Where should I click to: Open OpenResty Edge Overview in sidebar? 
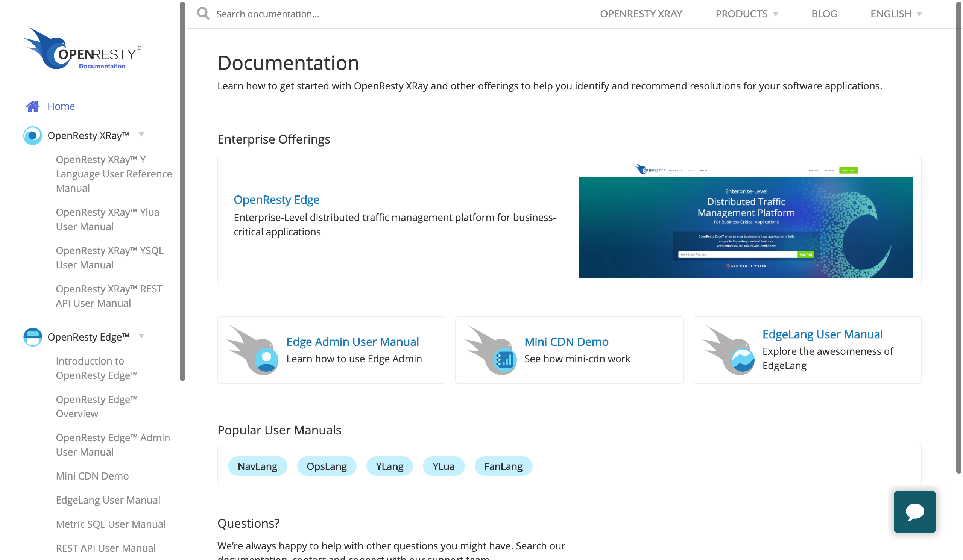pyautogui.click(x=97, y=407)
